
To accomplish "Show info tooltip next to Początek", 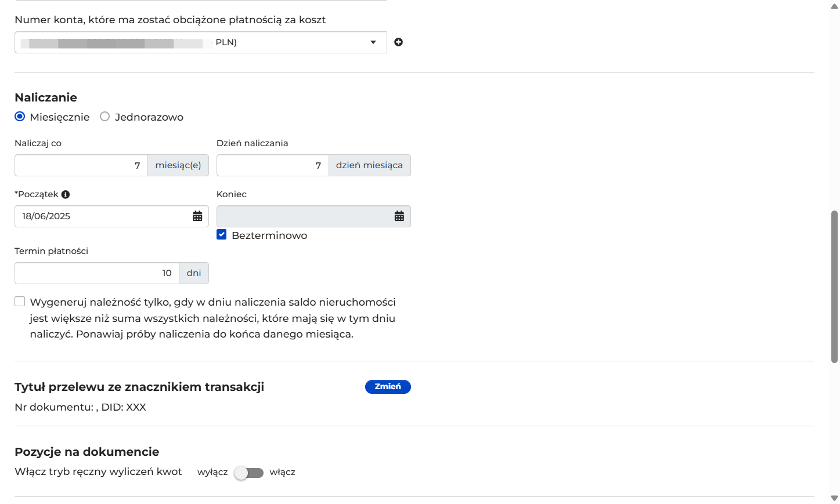I will [66, 194].
